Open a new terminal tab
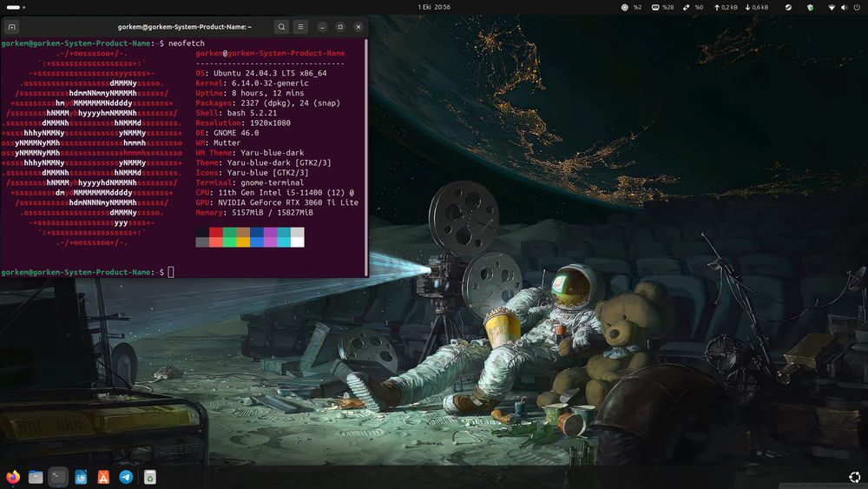This screenshot has width=868, height=489. click(x=12, y=27)
